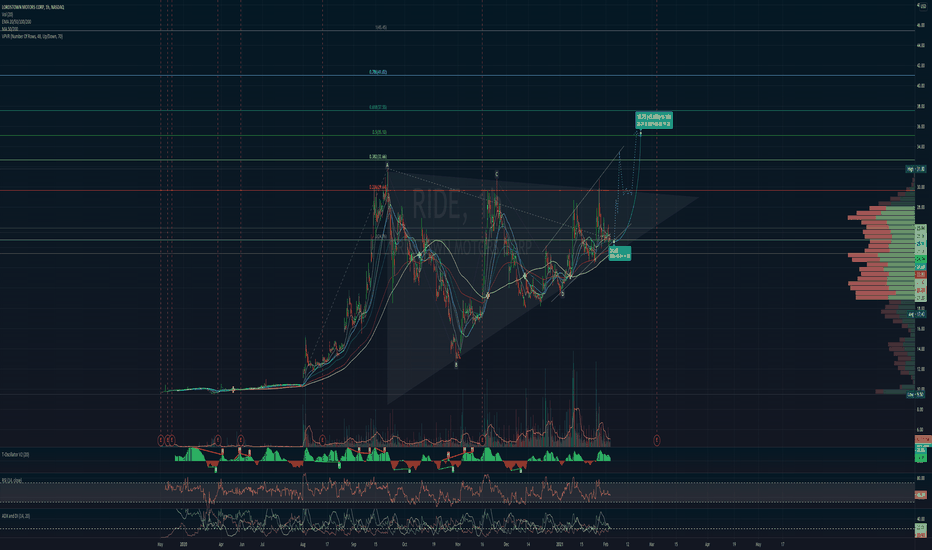Click the 0.382 Fibonacci level label
Viewport: 932px width, 550px height.
click(x=377, y=157)
